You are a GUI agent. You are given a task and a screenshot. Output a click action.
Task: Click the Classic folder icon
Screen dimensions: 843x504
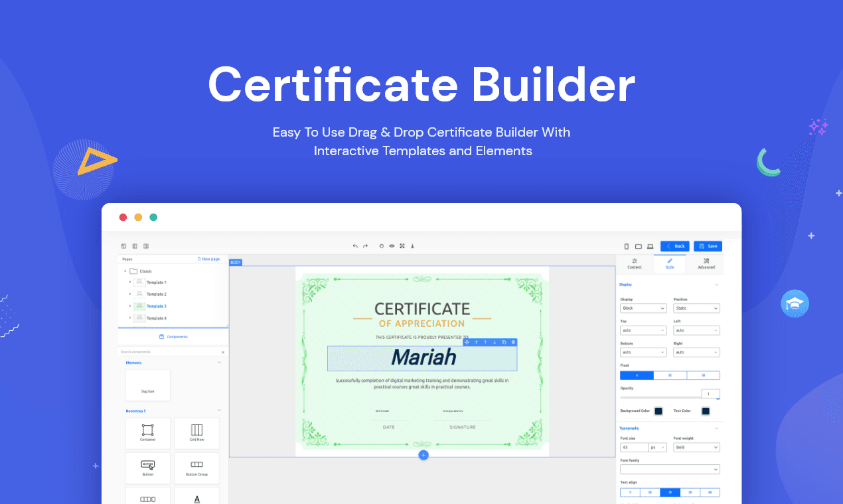(133, 271)
